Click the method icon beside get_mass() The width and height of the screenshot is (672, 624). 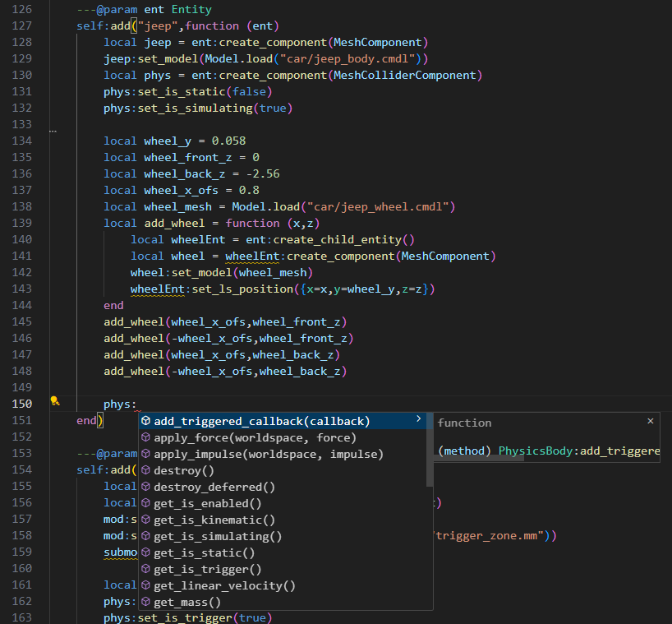tap(145, 602)
